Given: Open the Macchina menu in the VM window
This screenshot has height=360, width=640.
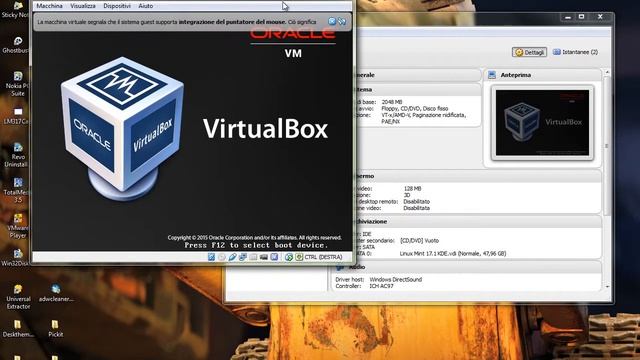Looking at the screenshot, I should click(49, 6).
